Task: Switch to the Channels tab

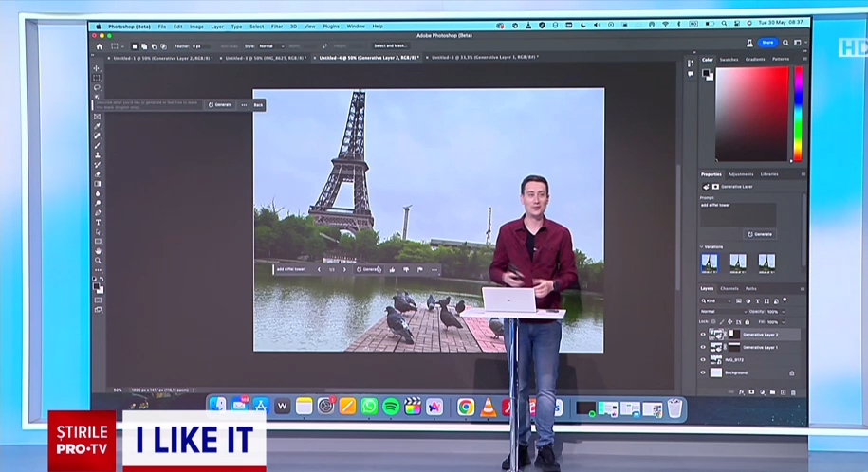Action: click(x=729, y=288)
